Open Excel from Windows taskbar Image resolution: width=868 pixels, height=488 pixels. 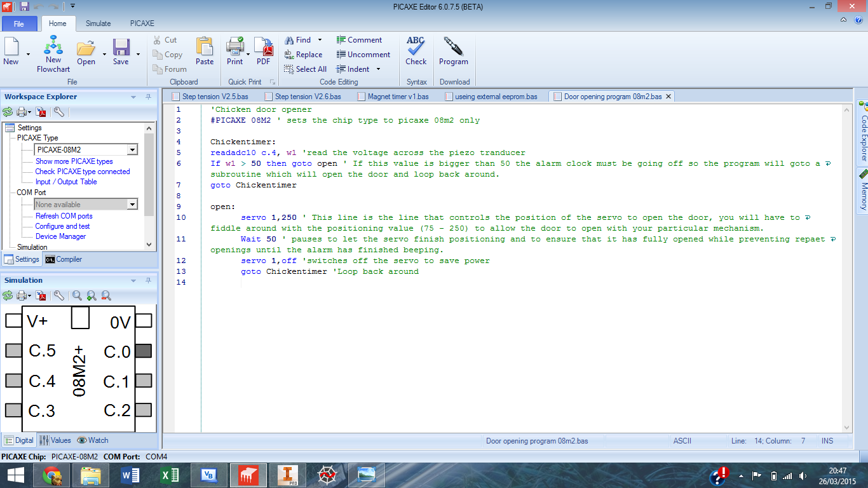coord(170,475)
